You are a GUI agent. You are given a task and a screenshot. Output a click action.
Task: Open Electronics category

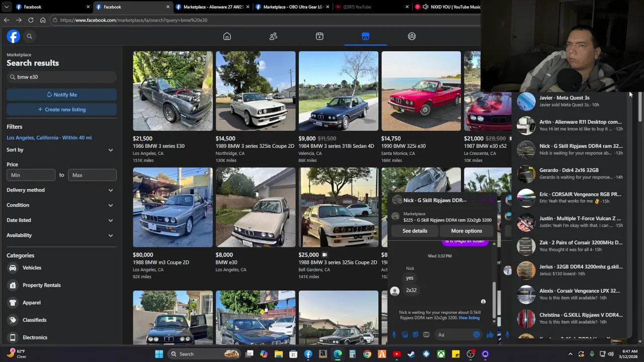coord(61,337)
